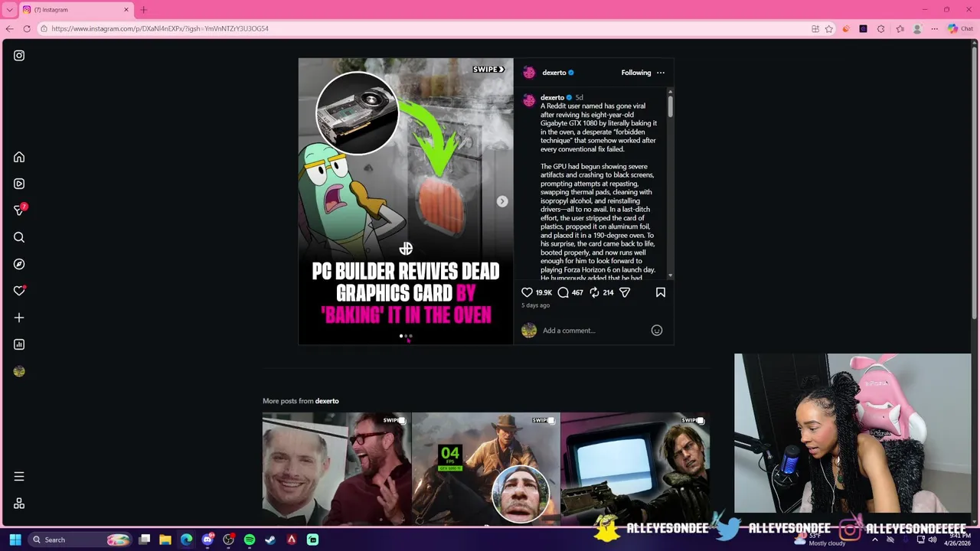Open Discord from the taskbar
The width and height of the screenshot is (980, 551).
click(x=207, y=540)
